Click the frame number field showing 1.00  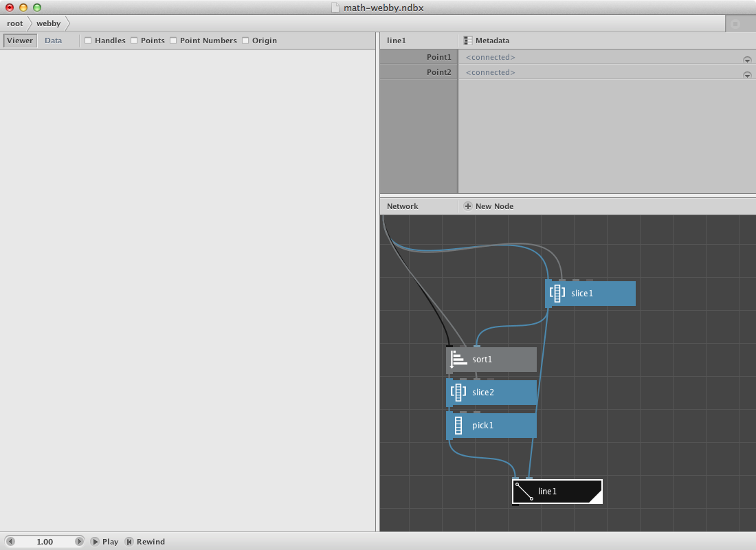point(45,542)
